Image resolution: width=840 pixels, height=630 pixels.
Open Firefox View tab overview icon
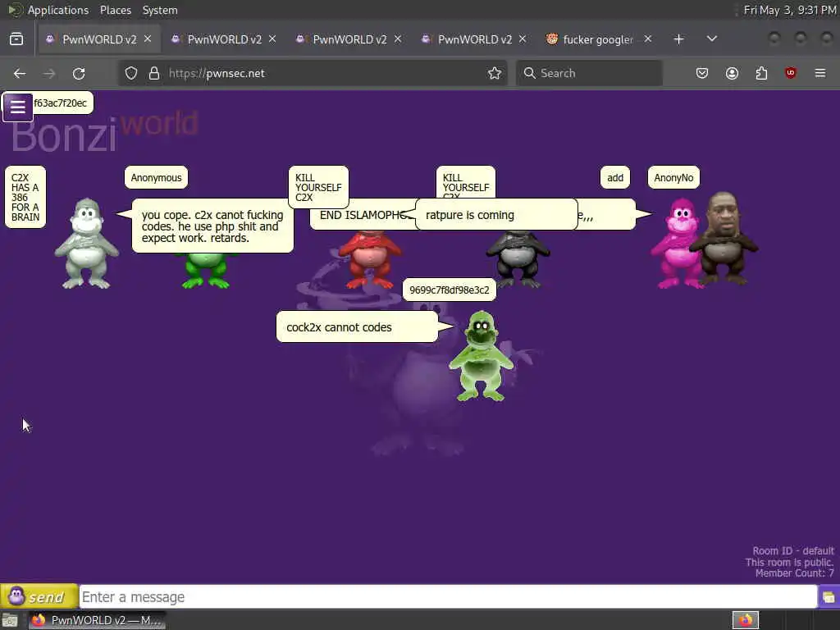[x=16, y=39]
